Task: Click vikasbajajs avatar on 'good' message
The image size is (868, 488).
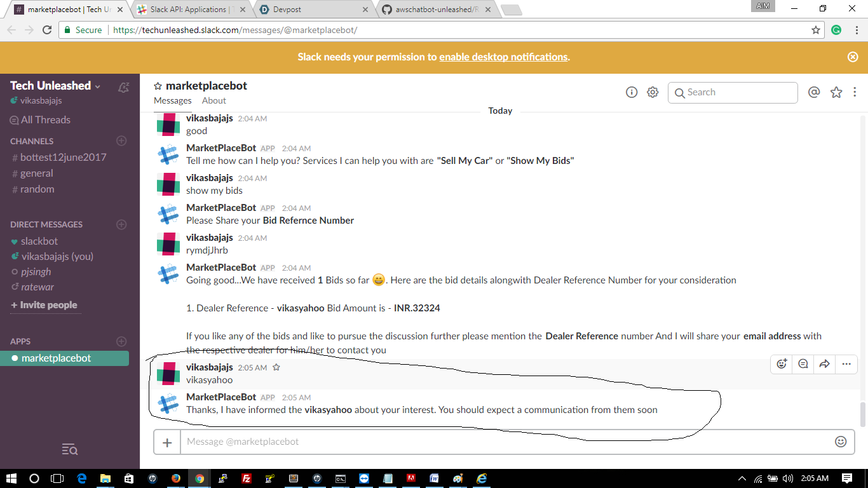Action: 168,124
